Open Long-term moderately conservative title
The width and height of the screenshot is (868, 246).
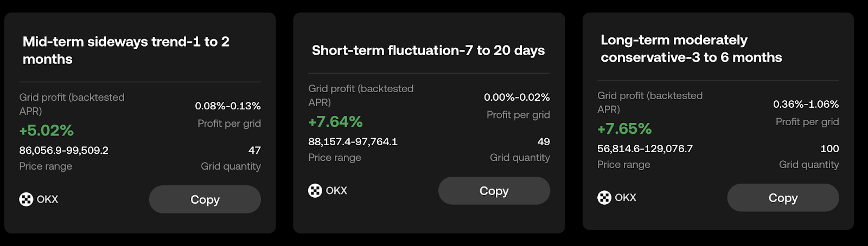691,49
